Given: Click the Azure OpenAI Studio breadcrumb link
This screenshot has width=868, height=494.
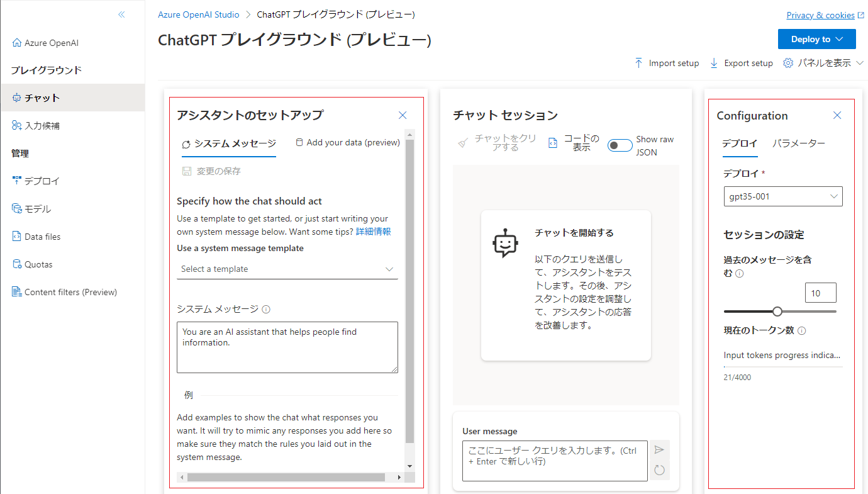Looking at the screenshot, I should [199, 14].
